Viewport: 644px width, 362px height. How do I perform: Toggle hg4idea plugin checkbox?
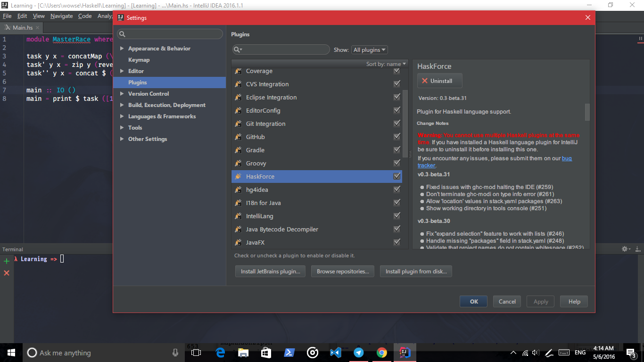tap(397, 189)
